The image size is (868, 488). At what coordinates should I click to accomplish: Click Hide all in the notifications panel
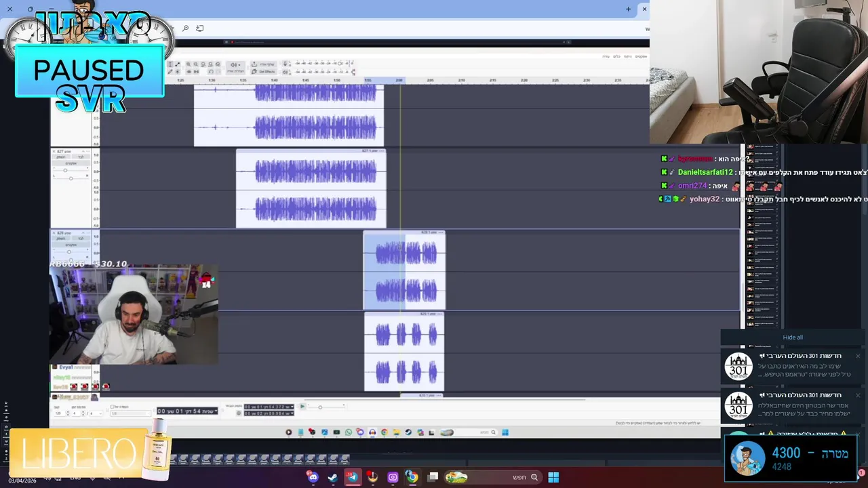pyautogui.click(x=793, y=337)
